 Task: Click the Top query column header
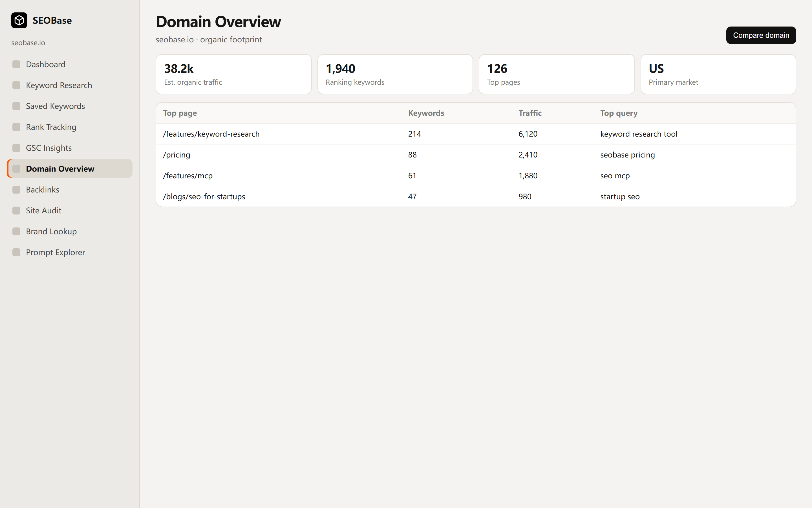coord(618,113)
